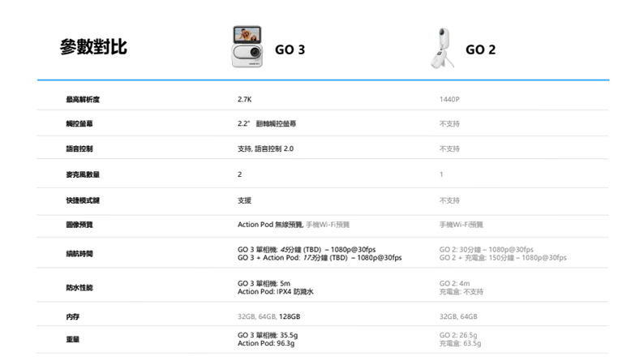This screenshot has height=361, width=644.
Task: Select the 重量 row label
Action: 73,339
